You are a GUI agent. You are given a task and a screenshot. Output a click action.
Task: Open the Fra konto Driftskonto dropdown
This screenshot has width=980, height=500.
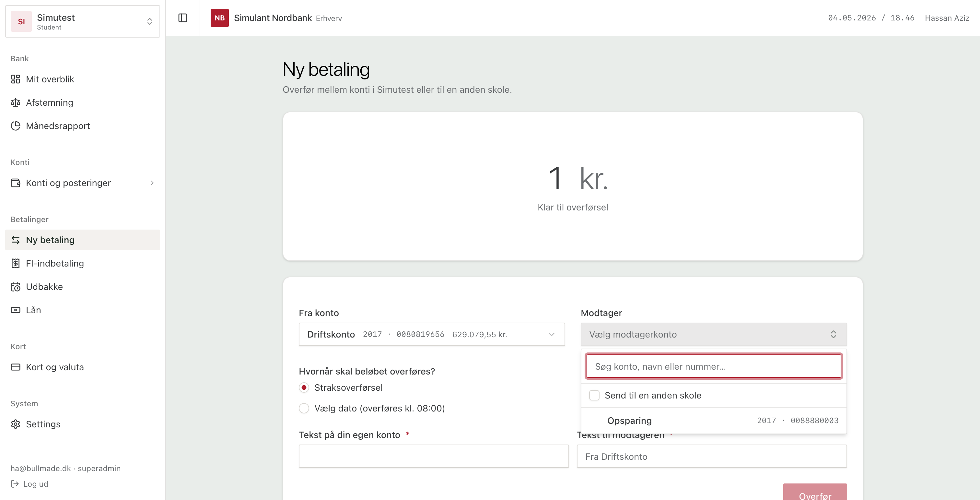pyautogui.click(x=432, y=334)
